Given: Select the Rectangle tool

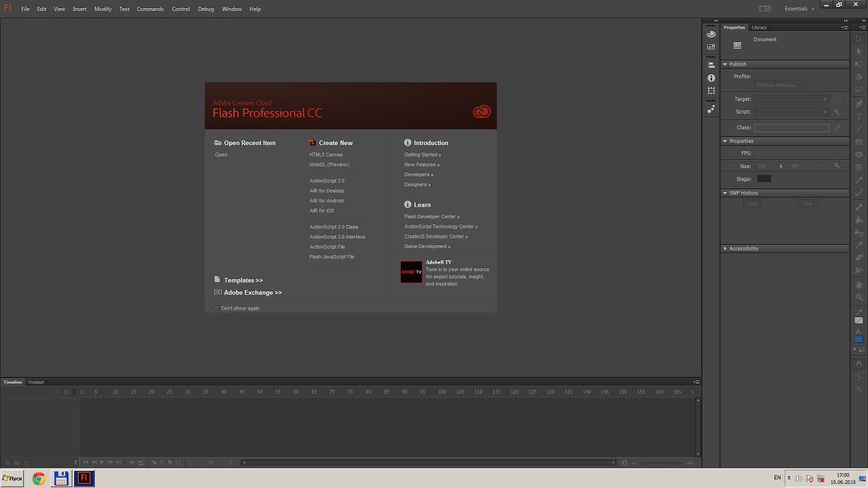Looking at the screenshot, I should pyautogui.click(x=859, y=142).
